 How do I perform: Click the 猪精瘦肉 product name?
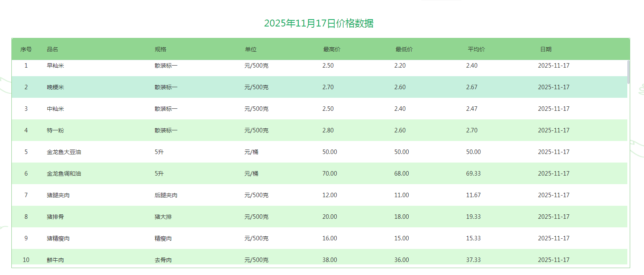58,238
